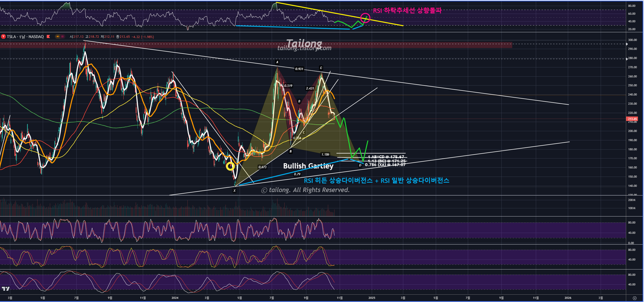The height and width of the screenshot is (302, 644).
Task: Click the red flag icon beside NASDAQ
Action: tap(48, 37)
